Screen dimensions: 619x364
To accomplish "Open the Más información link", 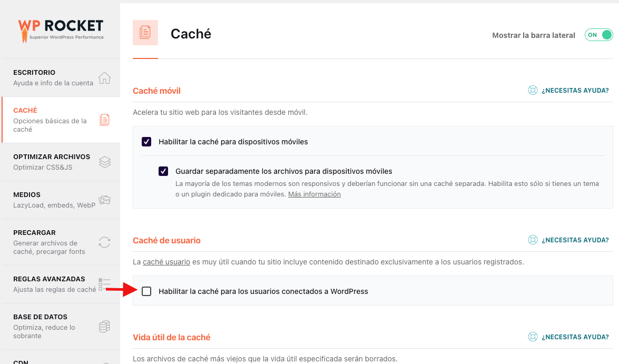I will click(314, 194).
